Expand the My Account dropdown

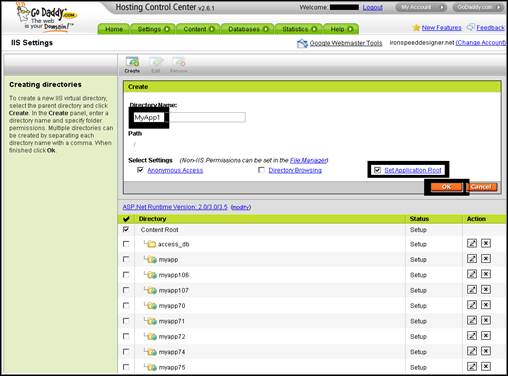pyautogui.click(x=421, y=7)
